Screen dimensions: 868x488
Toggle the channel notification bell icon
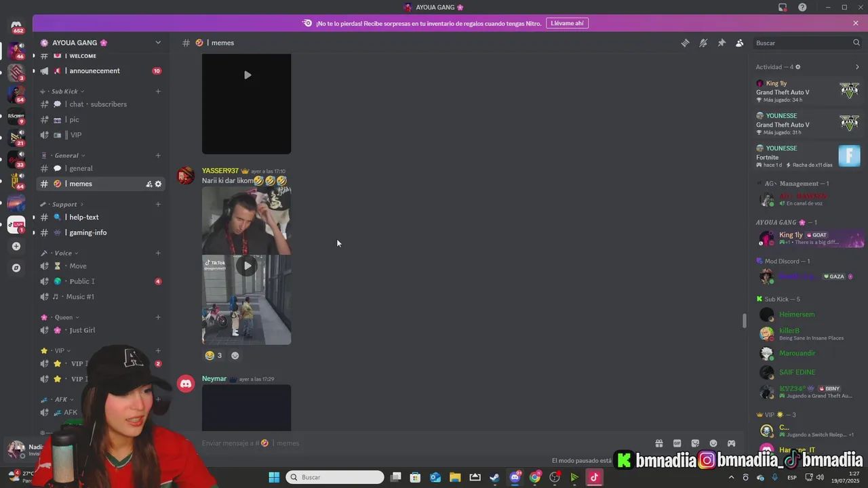pyautogui.click(x=703, y=43)
